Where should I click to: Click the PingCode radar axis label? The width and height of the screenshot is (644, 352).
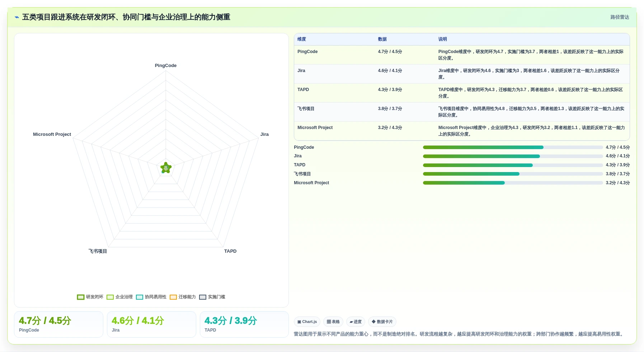pyautogui.click(x=166, y=66)
